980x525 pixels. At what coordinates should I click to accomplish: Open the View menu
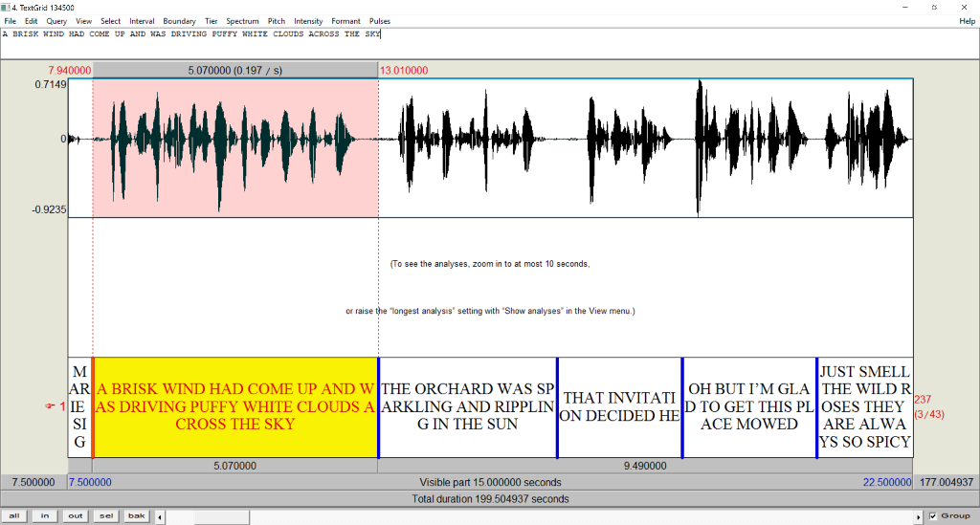[x=84, y=21]
